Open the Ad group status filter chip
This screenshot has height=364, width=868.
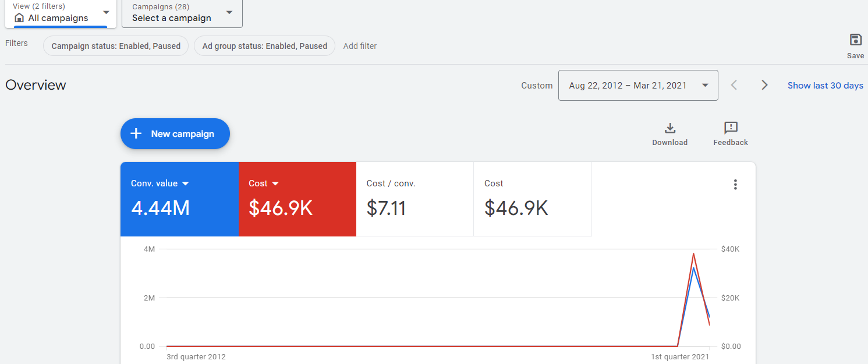pos(264,45)
